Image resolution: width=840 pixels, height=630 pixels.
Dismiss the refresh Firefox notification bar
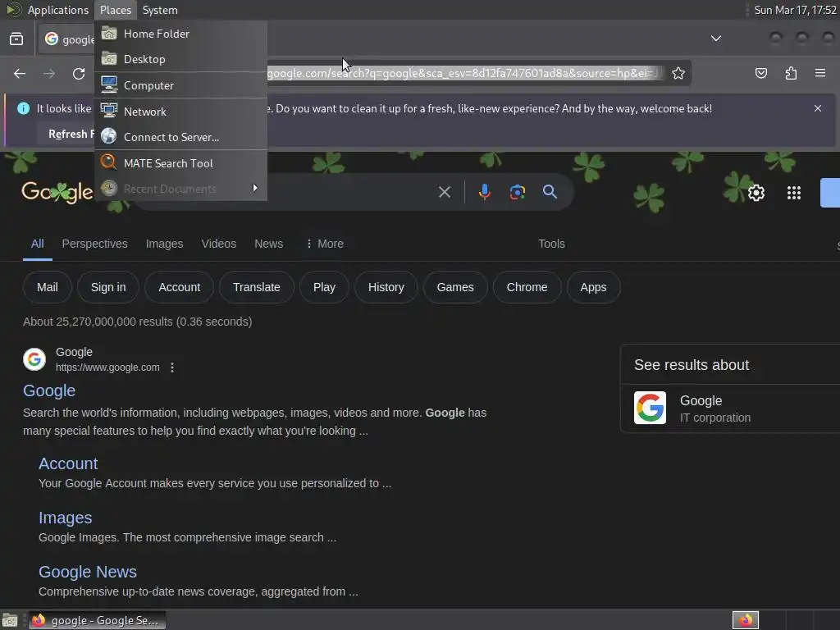click(818, 108)
